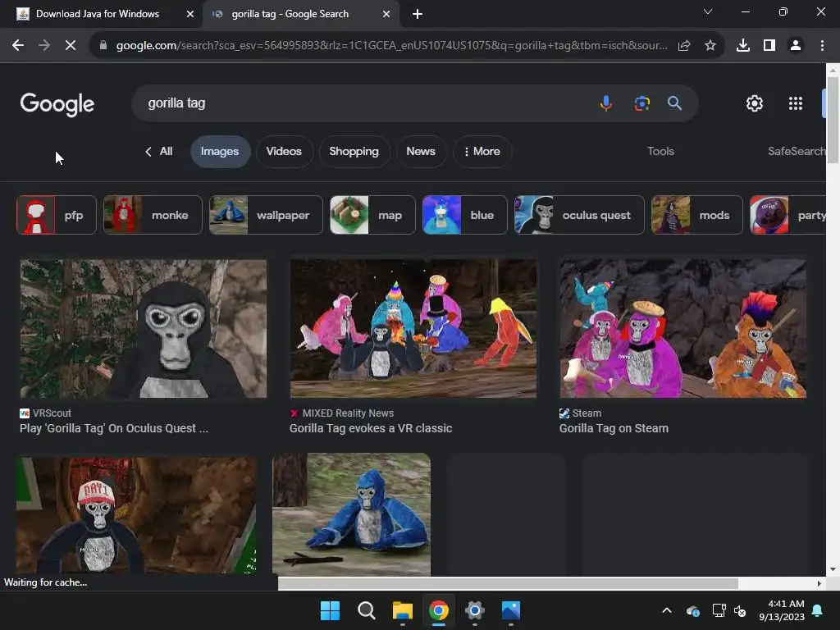Open Chrome three-dot menu
840x630 pixels.
coord(822,46)
